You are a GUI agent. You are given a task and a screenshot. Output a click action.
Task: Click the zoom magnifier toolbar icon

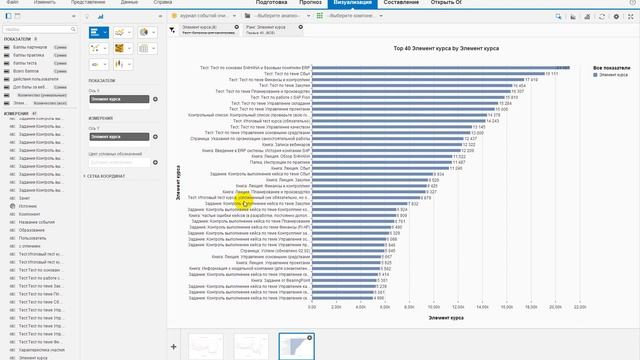558,16
